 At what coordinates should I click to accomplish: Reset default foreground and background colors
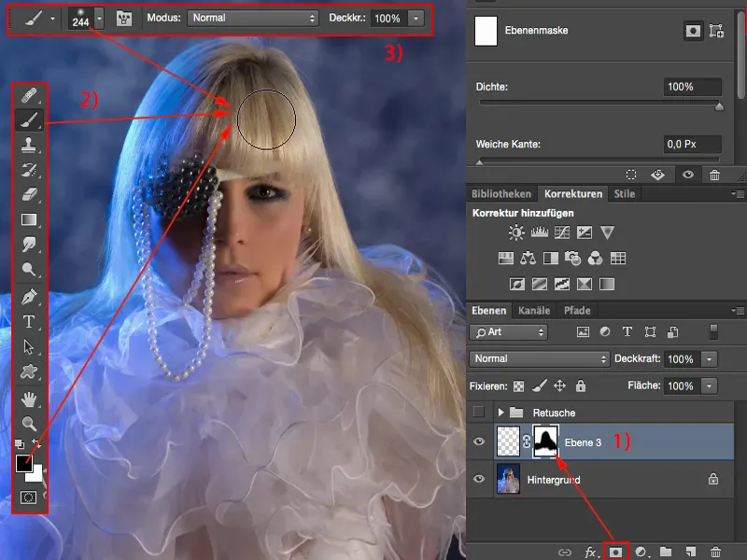(20, 444)
